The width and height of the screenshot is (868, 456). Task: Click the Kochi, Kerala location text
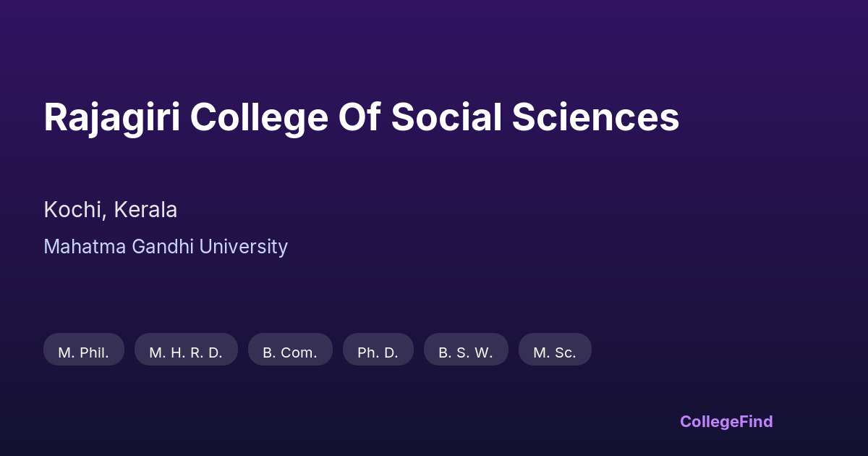pos(111,210)
